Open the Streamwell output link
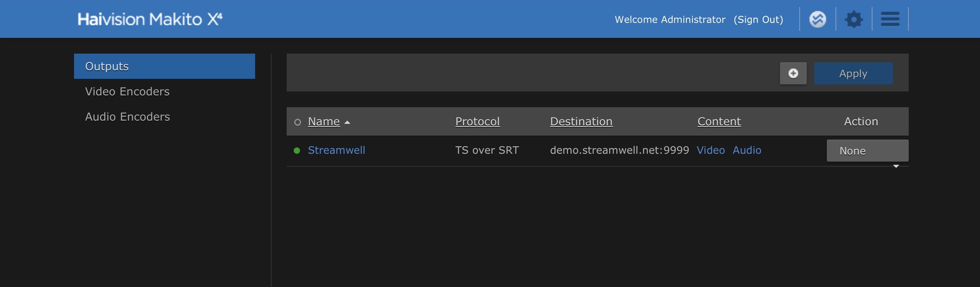 click(336, 150)
